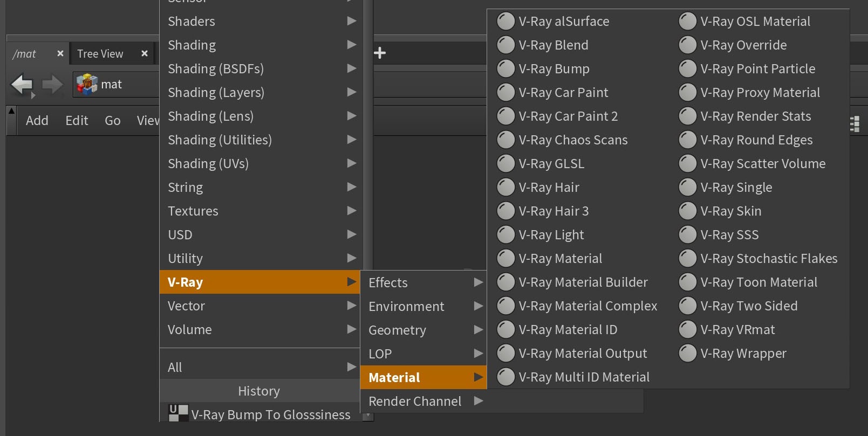Expand the Shaders submenu
The width and height of the screenshot is (868, 436).
[259, 22]
